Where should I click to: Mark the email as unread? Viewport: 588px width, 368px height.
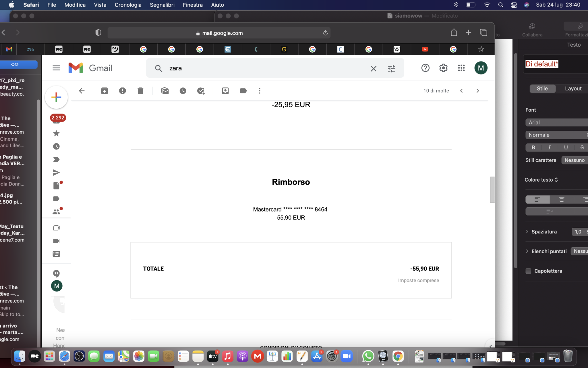tap(165, 91)
